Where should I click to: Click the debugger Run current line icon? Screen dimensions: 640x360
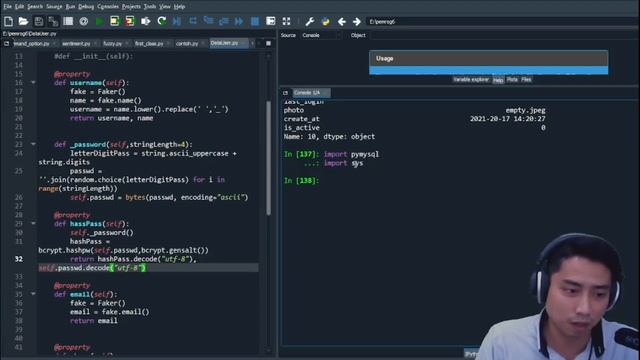193,21
